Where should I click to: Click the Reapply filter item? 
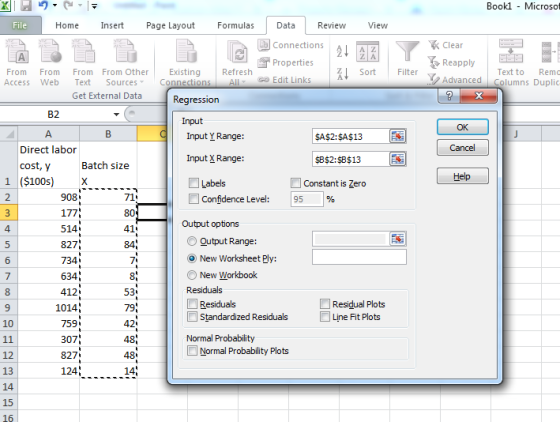(x=451, y=62)
